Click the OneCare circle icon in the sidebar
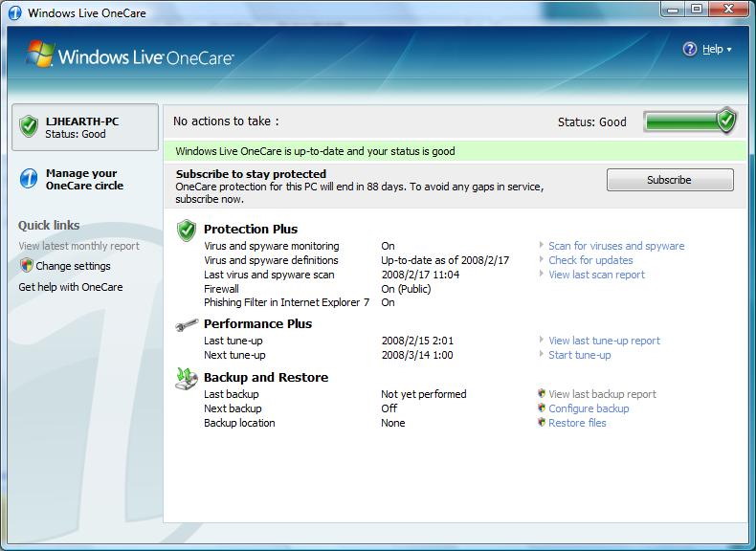756x551 pixels. [29, 179]
